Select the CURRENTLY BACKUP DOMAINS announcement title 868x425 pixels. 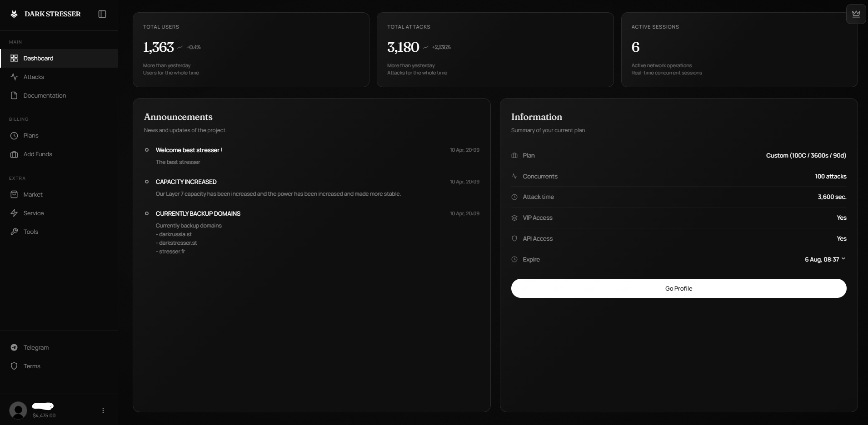point(198,213)
